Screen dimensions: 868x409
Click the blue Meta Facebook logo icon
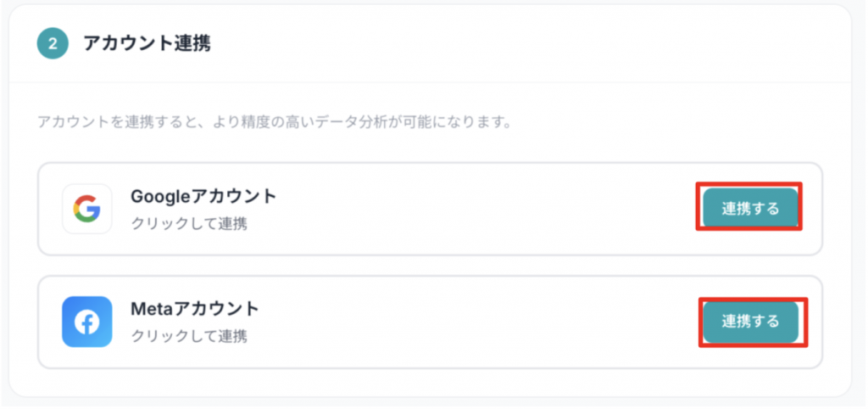pyautogui.click(x=86, y=322)
